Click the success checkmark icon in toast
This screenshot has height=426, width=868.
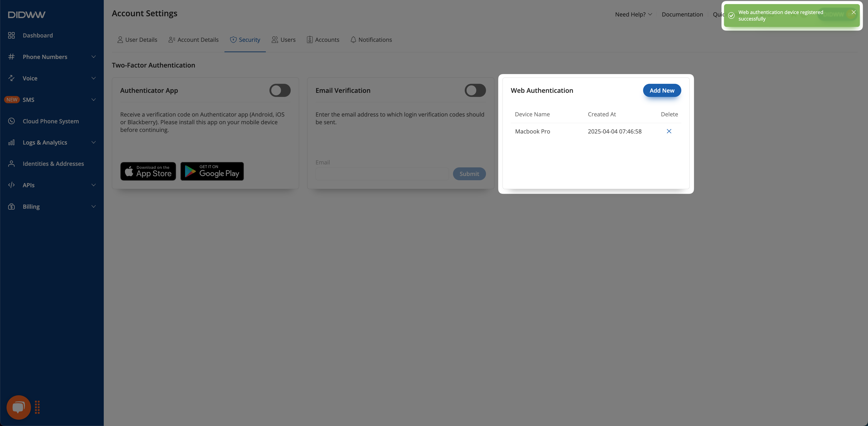pyautogui.click(x=731, y=16)
